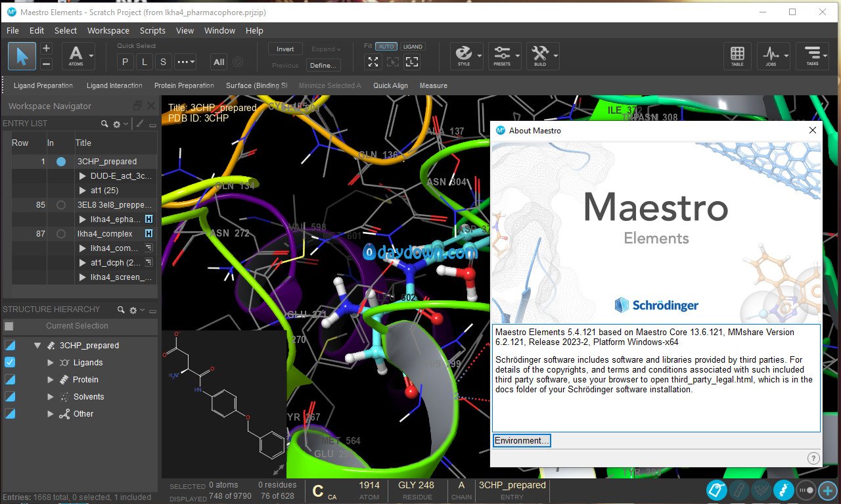Click note icon on at1_dcph row
This screenshot has width=841, height=504.
point(148,263)
